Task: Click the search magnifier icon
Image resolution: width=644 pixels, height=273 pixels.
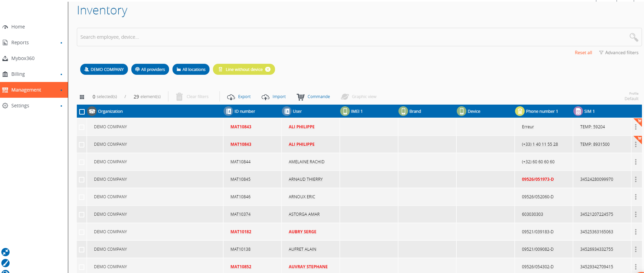Action: pos(633,37)
